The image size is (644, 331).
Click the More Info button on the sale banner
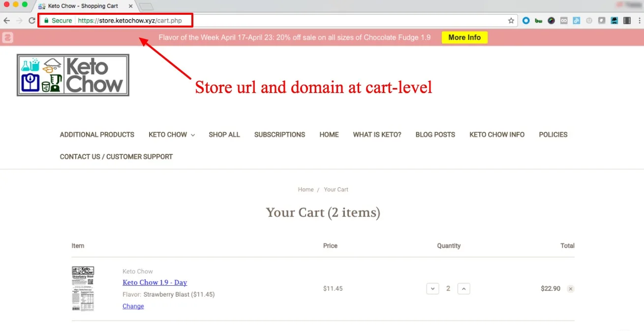click(x=463, y=37)
